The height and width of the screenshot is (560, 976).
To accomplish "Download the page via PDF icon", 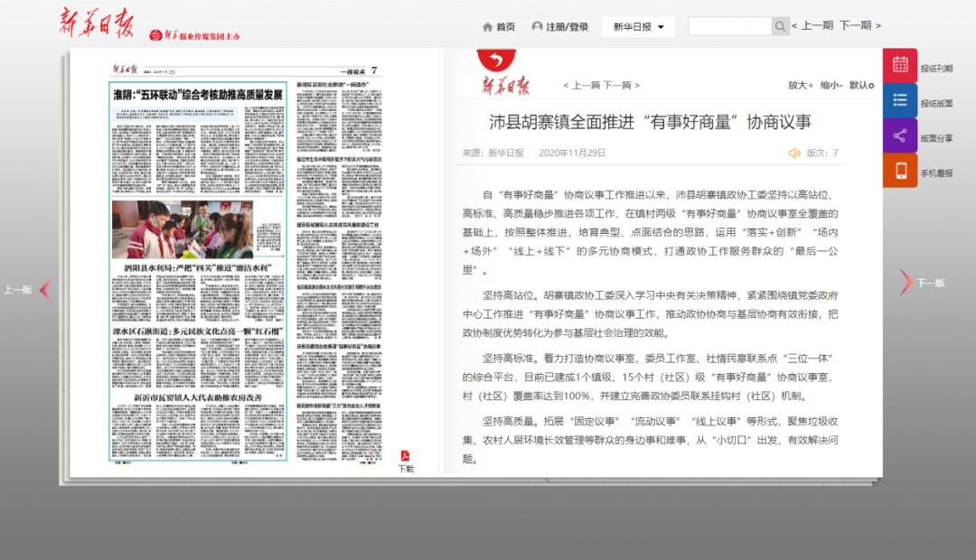I will pyautogui.click(x=406, y=455).
